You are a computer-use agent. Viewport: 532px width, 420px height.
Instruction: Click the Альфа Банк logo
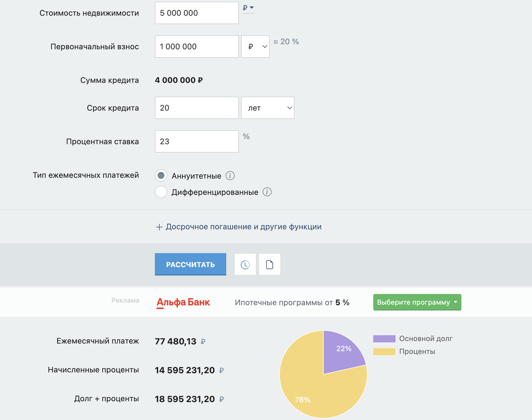pyautogui.click(x=183, y=303)
